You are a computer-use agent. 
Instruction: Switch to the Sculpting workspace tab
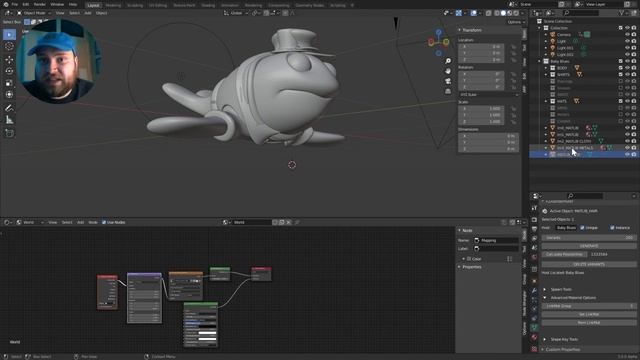click(x=135, y=5)
